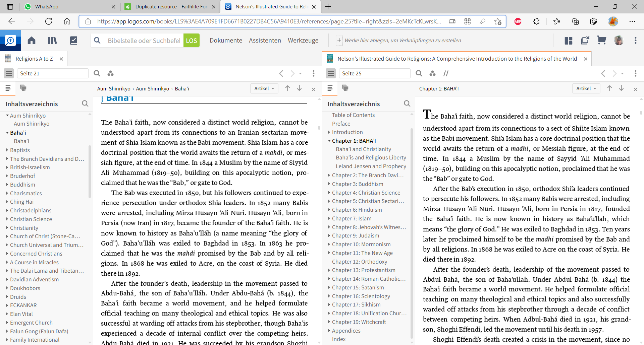The width and height of the screenshot is (644, 345).
Task: Focus the Bibelstelle oder Suchbefehl search field
Action: pos(144,41)
